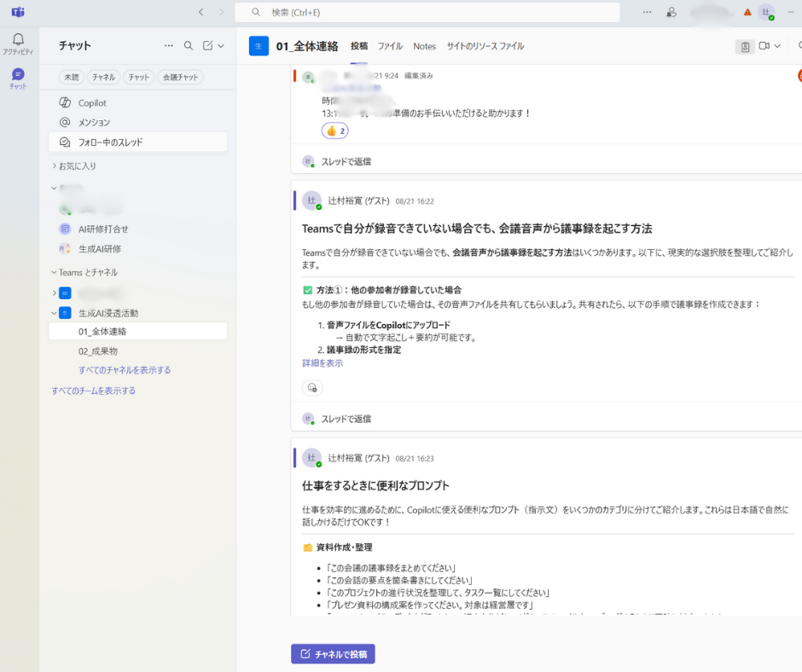The image size is (802, 672).
Task: Open post titled 仕事をするときに便利なプロンプト
Action: [x=375, y=485]
